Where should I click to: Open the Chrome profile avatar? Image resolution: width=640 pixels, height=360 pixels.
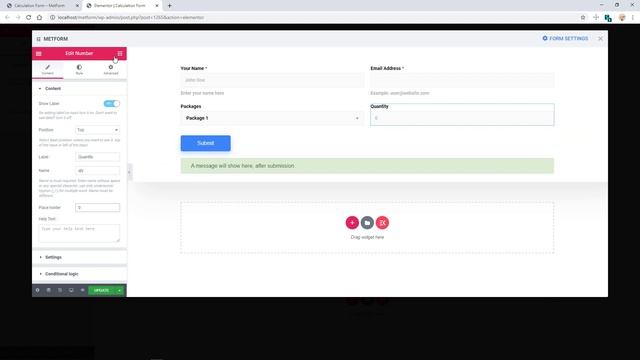622,18
